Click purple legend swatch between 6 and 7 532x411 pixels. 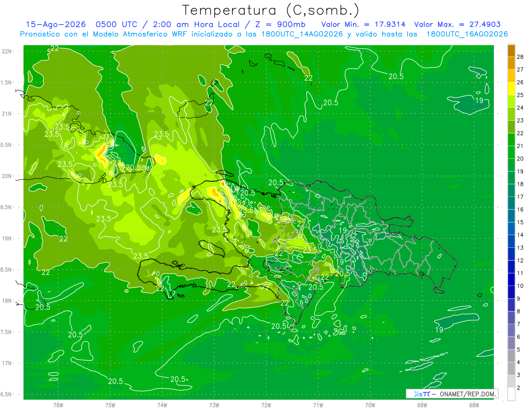coord(511,330)
